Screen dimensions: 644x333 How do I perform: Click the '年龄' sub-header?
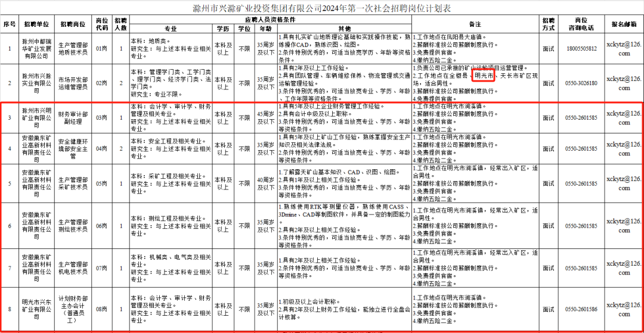tap(266, 29)
